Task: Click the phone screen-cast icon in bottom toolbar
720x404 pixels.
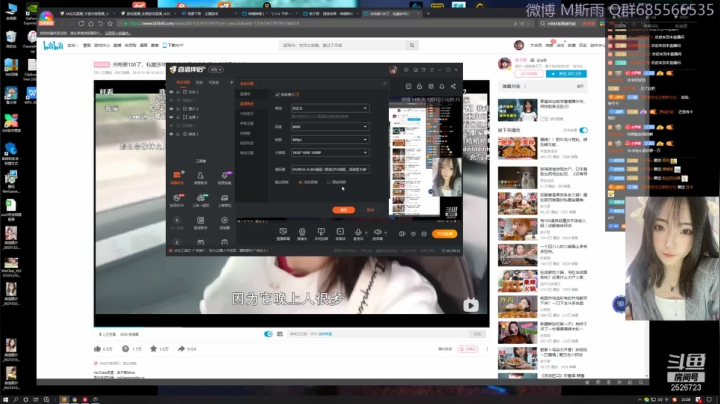Action: pos(321,232)
